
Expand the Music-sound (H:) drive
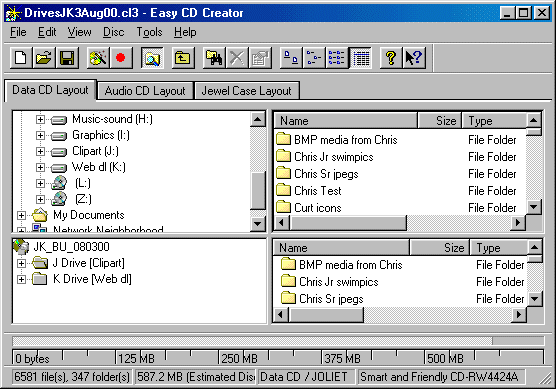click(40, 120)
